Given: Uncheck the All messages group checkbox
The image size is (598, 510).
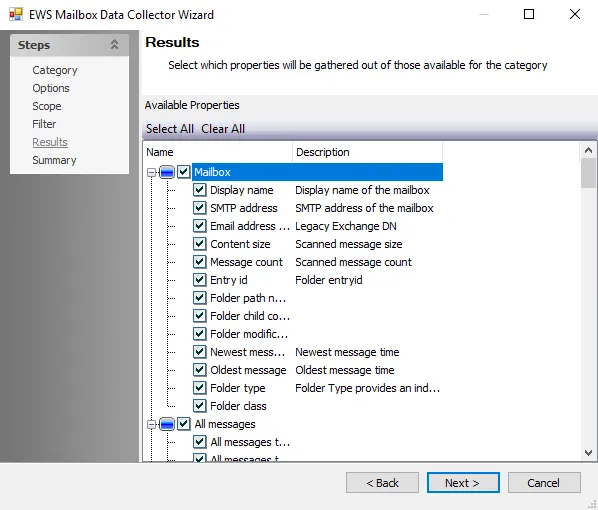Looking at the screenshot, I should pyautogui.click(x=184, y=424).
